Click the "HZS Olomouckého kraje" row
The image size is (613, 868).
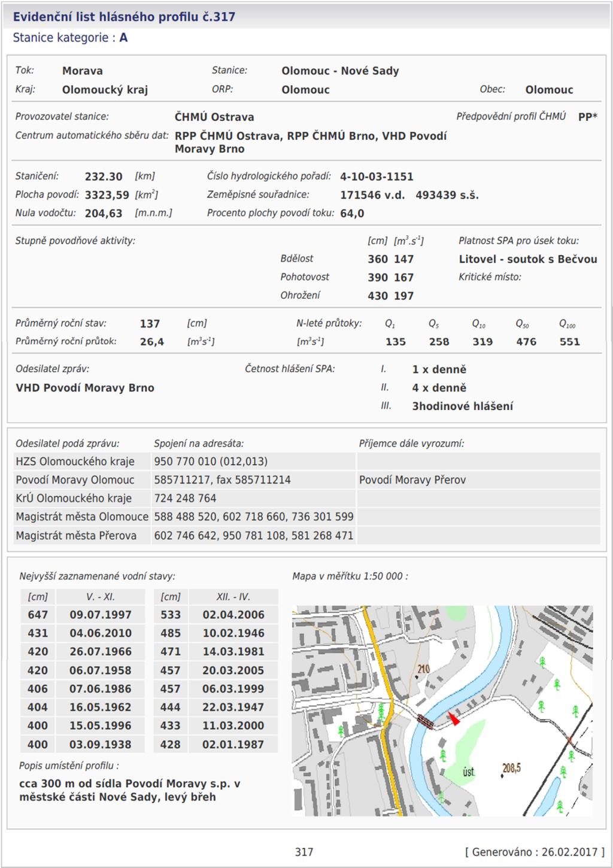click(306, 462)
